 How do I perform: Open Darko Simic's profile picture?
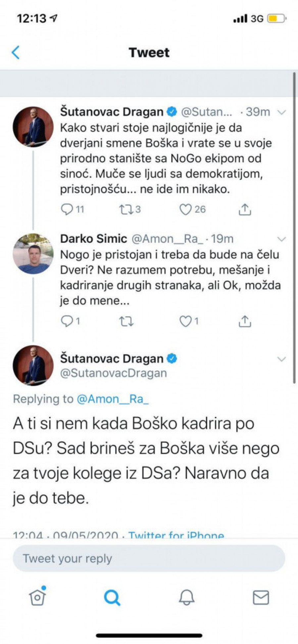tap(33, 254)
